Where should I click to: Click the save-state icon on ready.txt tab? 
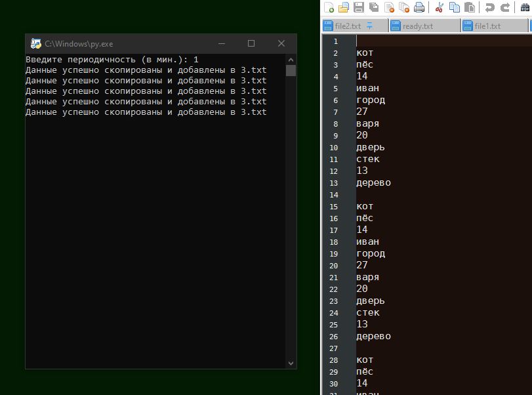tap(396, 26)
